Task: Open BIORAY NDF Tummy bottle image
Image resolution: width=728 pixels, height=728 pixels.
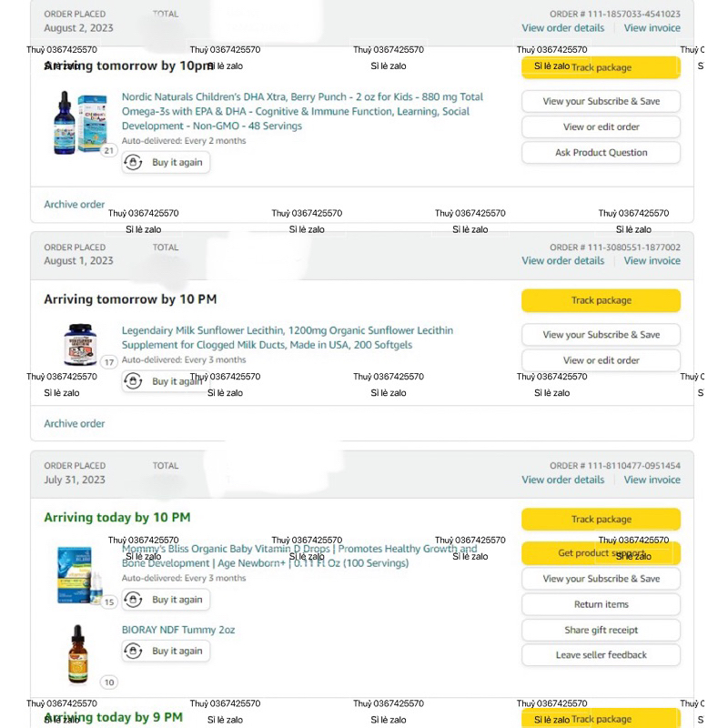Action: click(x=78, y=652)
